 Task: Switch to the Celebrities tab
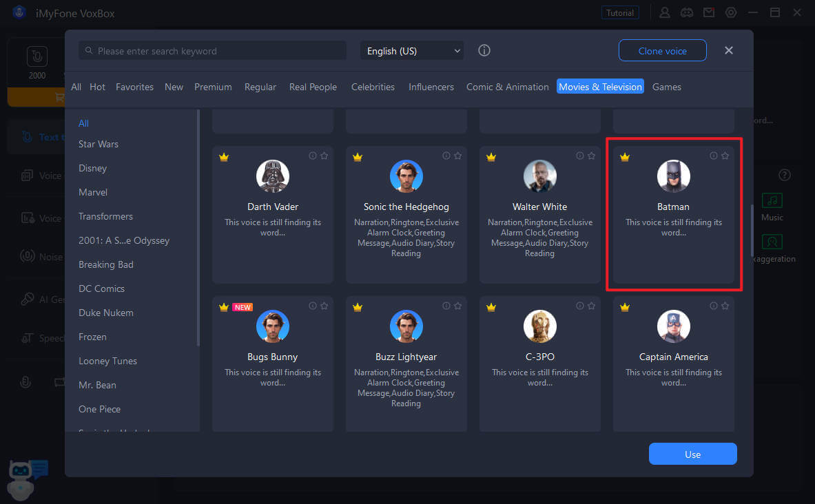[373, 87]
